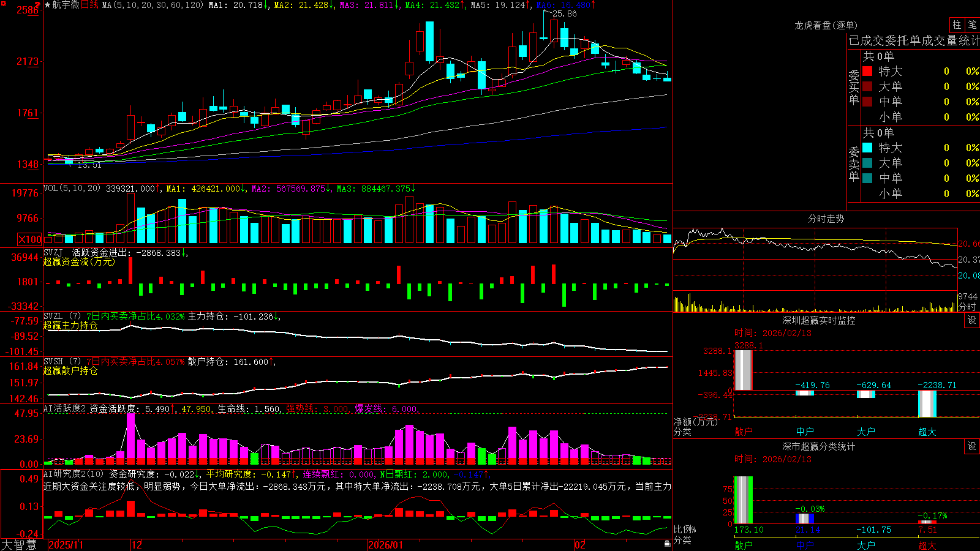980x551 pixels.
Task: Click the 2025/11 date marker on timeline
Action: point(66,545)
